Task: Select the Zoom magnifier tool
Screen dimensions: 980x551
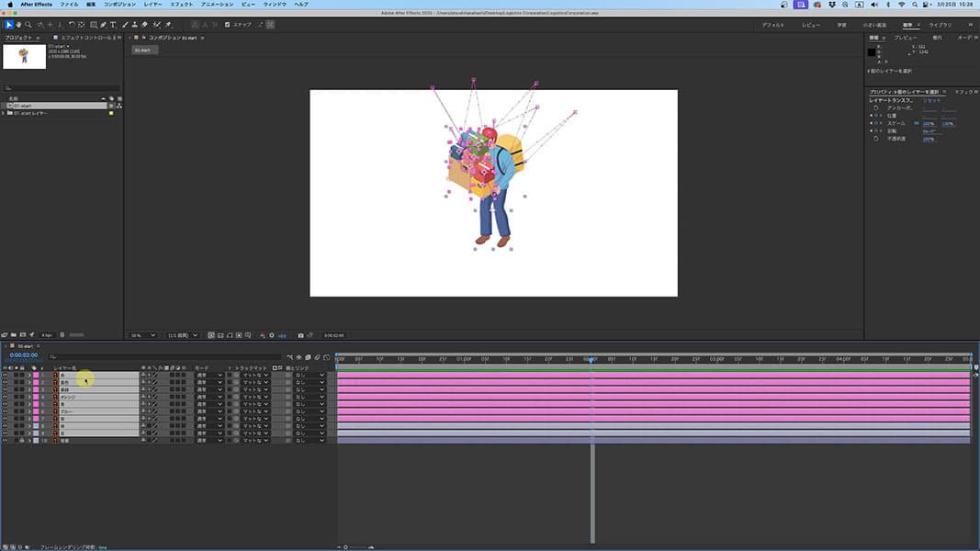Action: click(29, 25)
